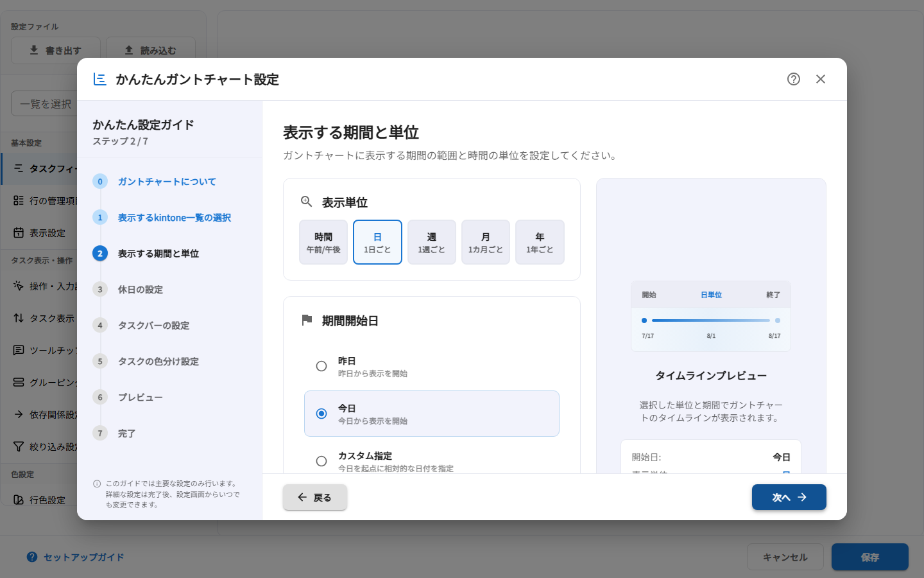Image resolution: width=924 pixels, height=578 pixels.
Task: Open the help icon in dialog header
Action: [794, 79]
